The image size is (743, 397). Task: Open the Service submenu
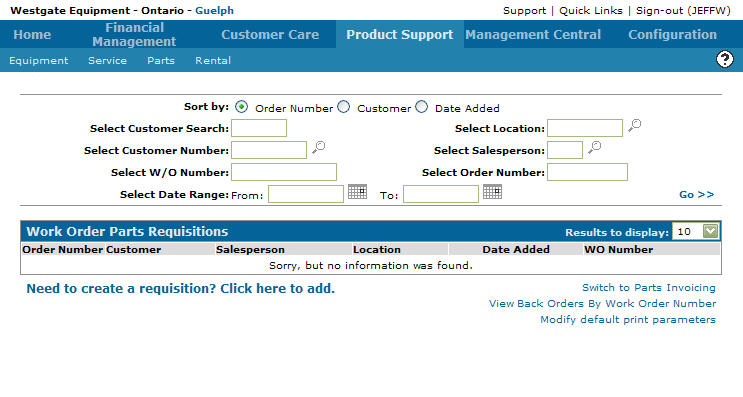tap(107, 61)
